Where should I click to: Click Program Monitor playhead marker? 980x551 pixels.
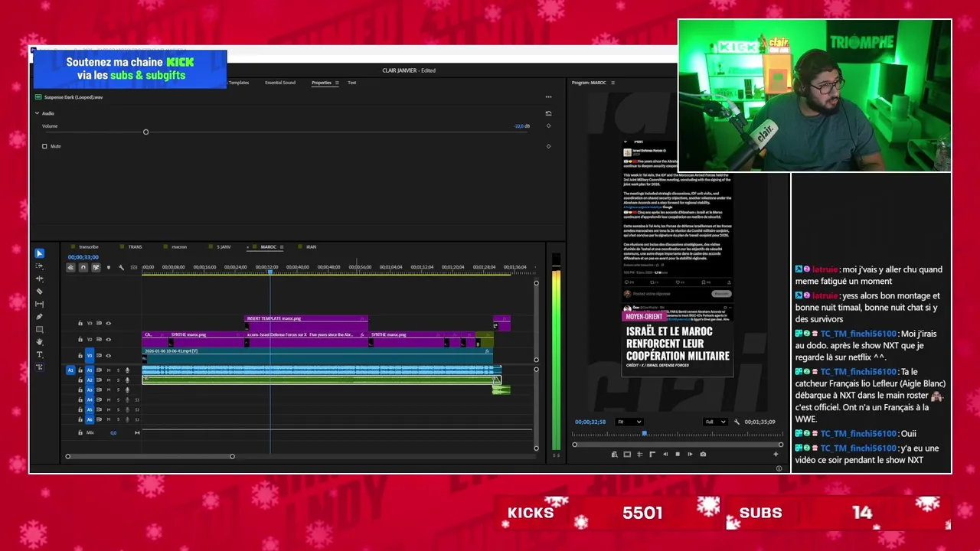click(645, 433)
